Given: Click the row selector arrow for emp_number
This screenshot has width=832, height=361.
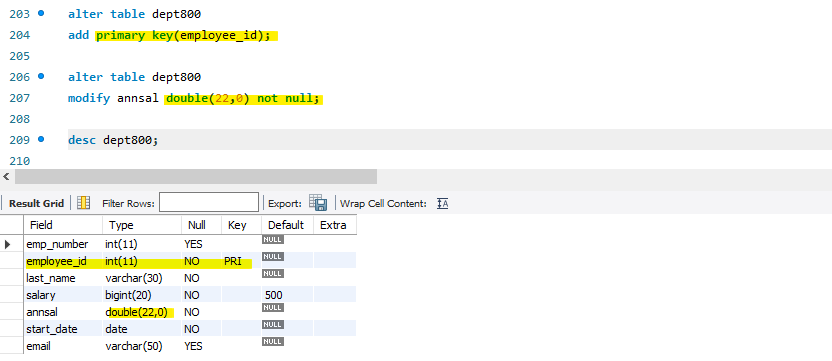Looking at the screenshot, I should (x=8, y=244).
